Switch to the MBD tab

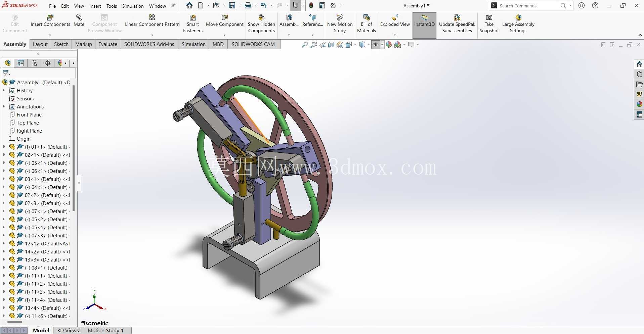218,44
